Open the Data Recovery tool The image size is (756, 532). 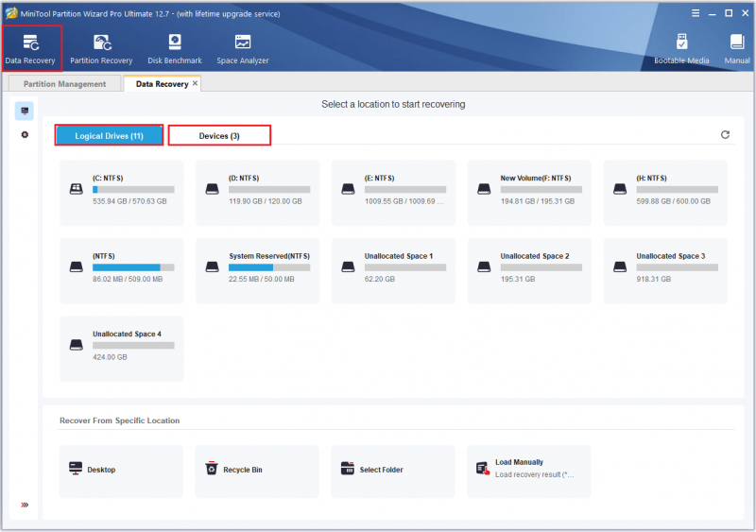[x=31, y=49]
